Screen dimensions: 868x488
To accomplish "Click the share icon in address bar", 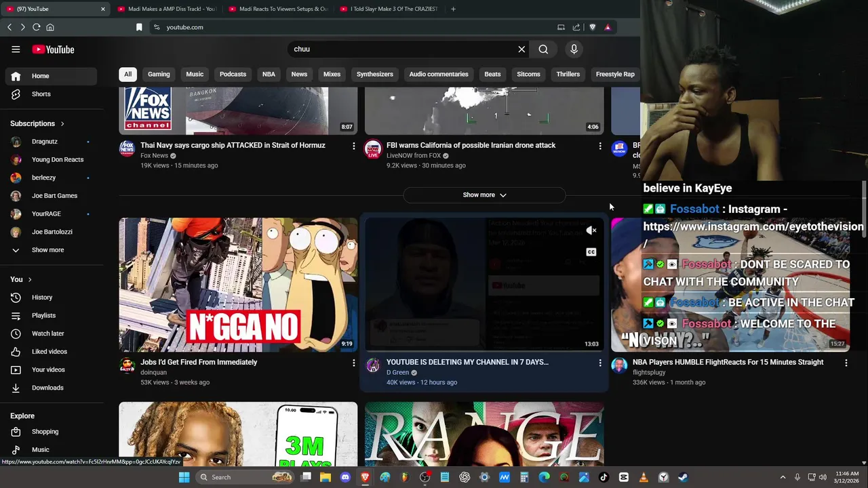I will [x=576, y=27].
